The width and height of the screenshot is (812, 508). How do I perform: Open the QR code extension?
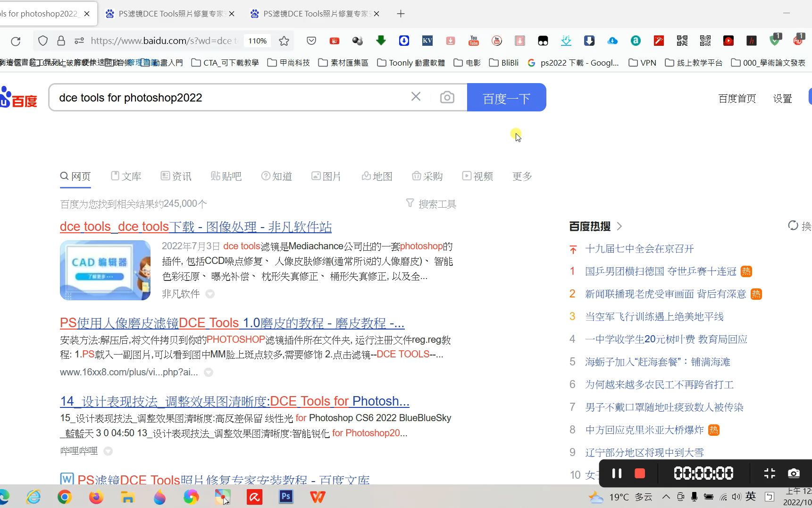(x=682, y=41)
